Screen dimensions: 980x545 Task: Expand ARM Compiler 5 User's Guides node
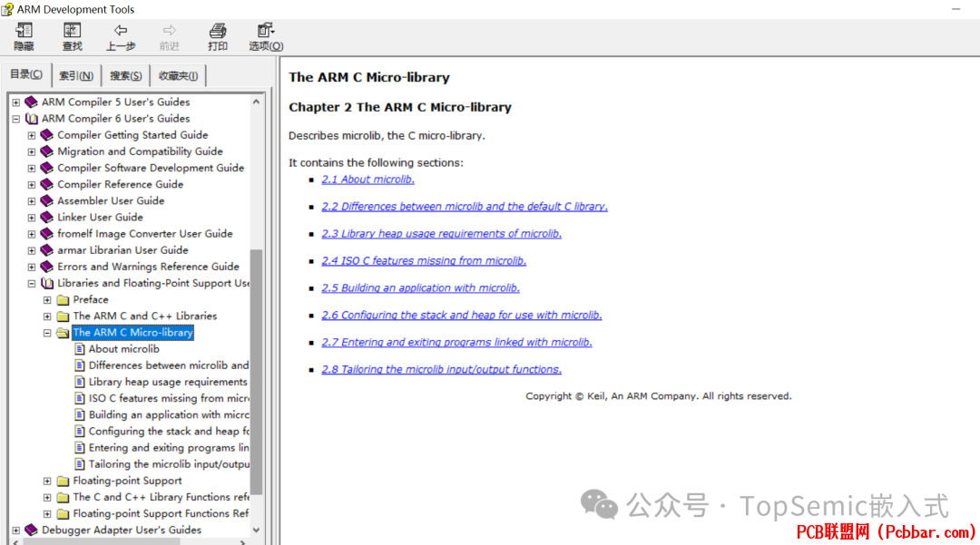pyautogui.click(x=15, y=102)
